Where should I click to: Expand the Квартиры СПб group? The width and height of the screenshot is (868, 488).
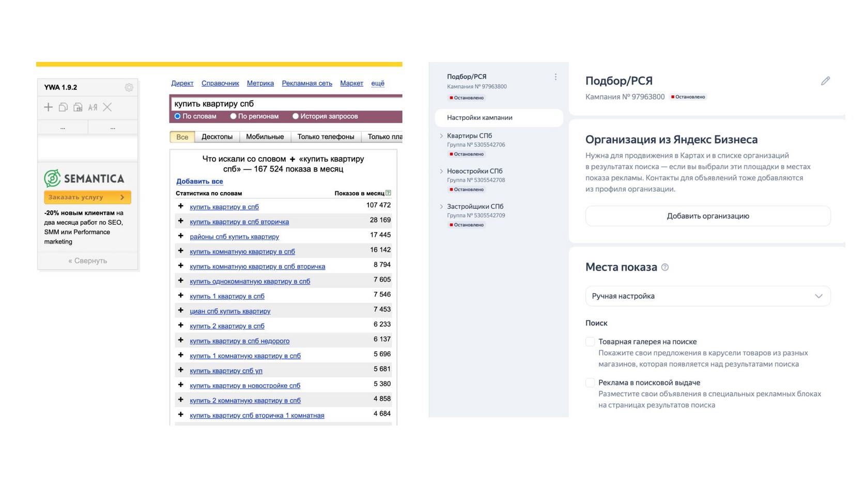coord(441,136)
